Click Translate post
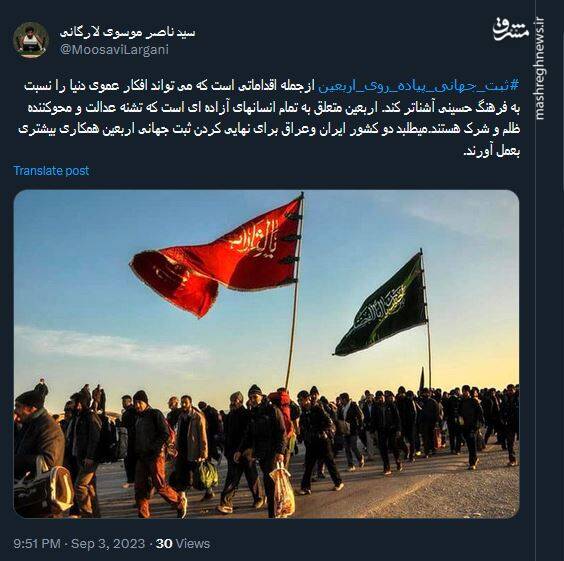This screenshot has width=564, height=561. (x=51, y=170)
